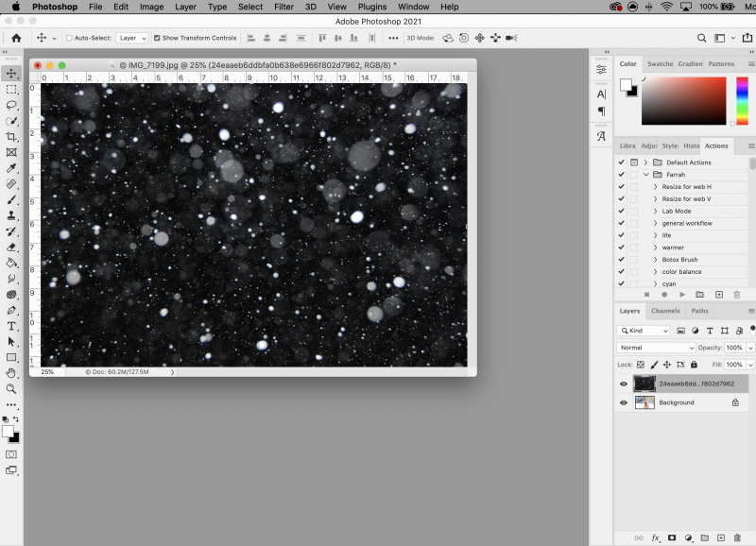
Task: Create a new layer in Layers panel
Action: point(721,537)
